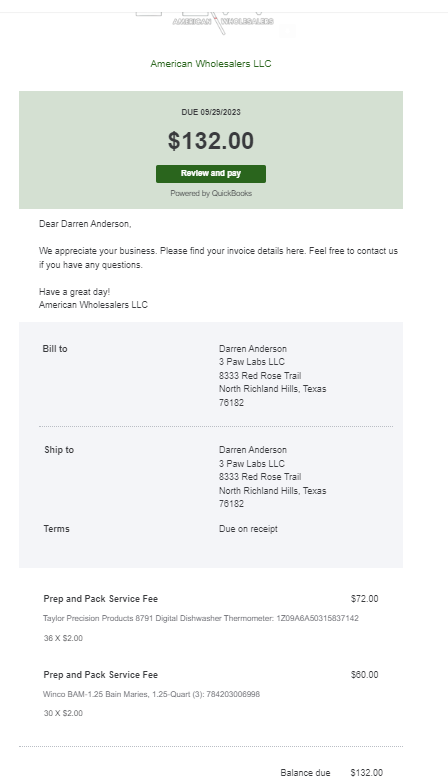448x782 pixels.
Task: Click the Winco BAM-1.25 Bain Maries description
Action: pos(152,694)
